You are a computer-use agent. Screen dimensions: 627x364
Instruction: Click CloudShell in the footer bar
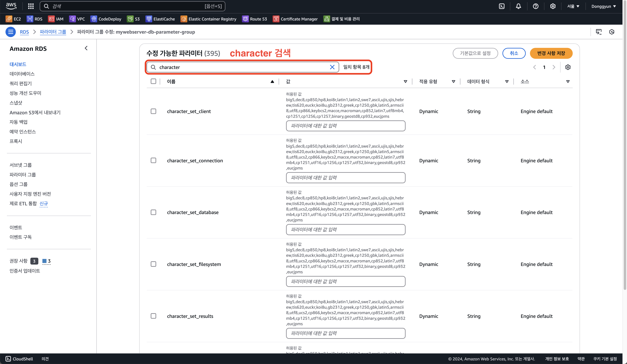point(19,359)
